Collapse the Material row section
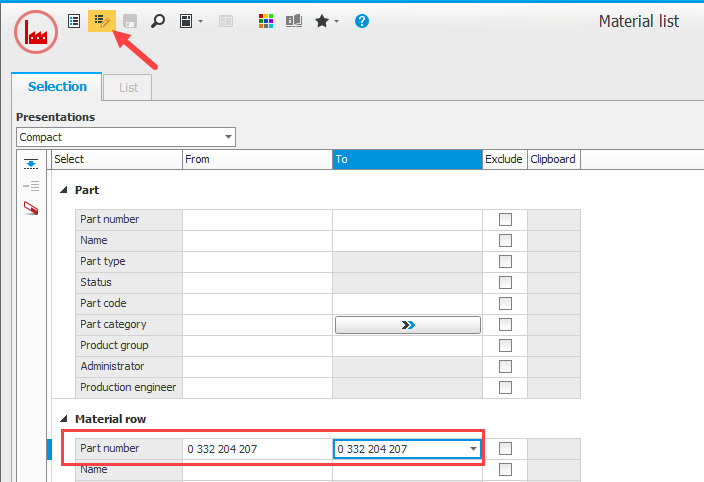Image resolution: width=704 pixels, height=482 pixels. click(x=64, y=419)
